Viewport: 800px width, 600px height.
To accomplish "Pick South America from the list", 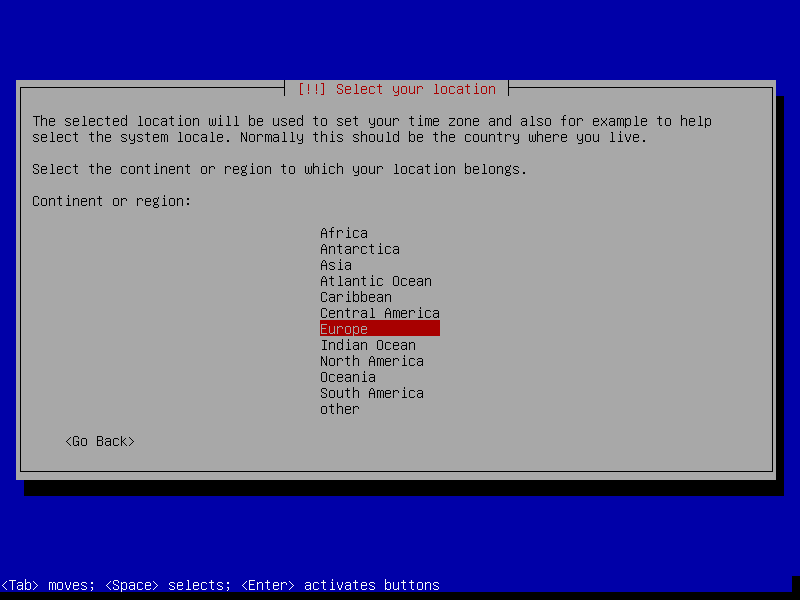I will (x=371, y=393).
